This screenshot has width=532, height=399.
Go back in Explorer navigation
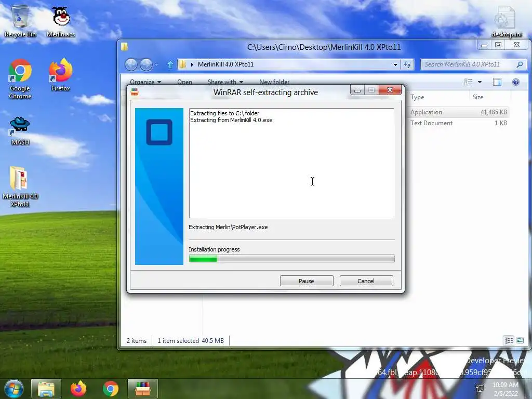[x=131, y=64]
